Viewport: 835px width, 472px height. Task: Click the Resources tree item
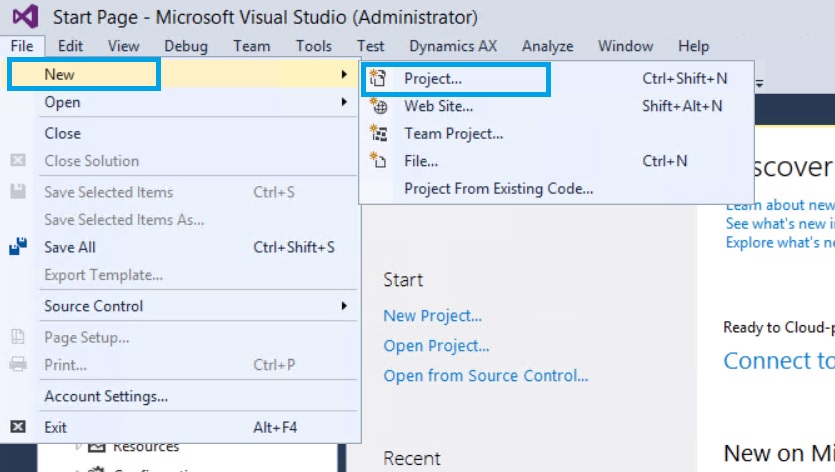point(145,446)
